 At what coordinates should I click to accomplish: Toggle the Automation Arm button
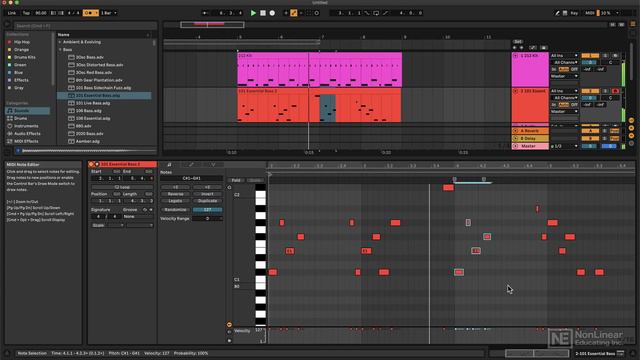click(x=293, y=13)
